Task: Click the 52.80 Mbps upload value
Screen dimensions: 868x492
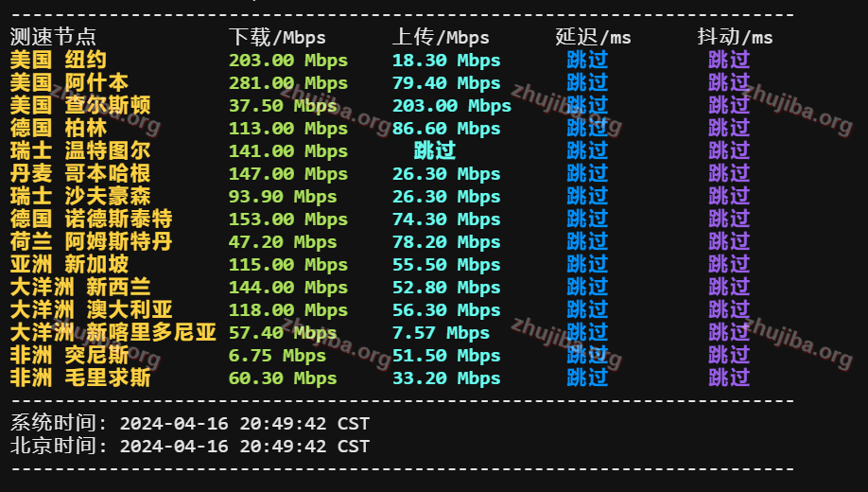Action: pyautogui.click(x=446, y=287)
